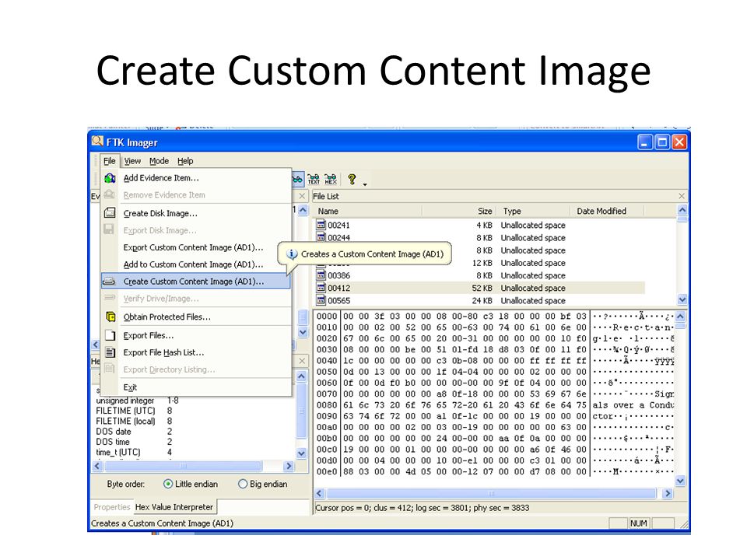Choose Export File Hash List entry

click(196, 352)
